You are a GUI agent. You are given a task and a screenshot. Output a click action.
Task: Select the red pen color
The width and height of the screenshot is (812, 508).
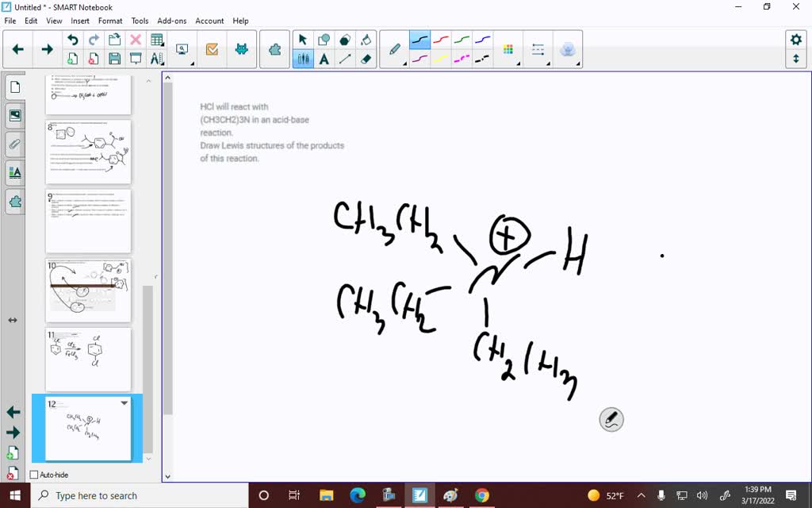(x=440, y=40)
